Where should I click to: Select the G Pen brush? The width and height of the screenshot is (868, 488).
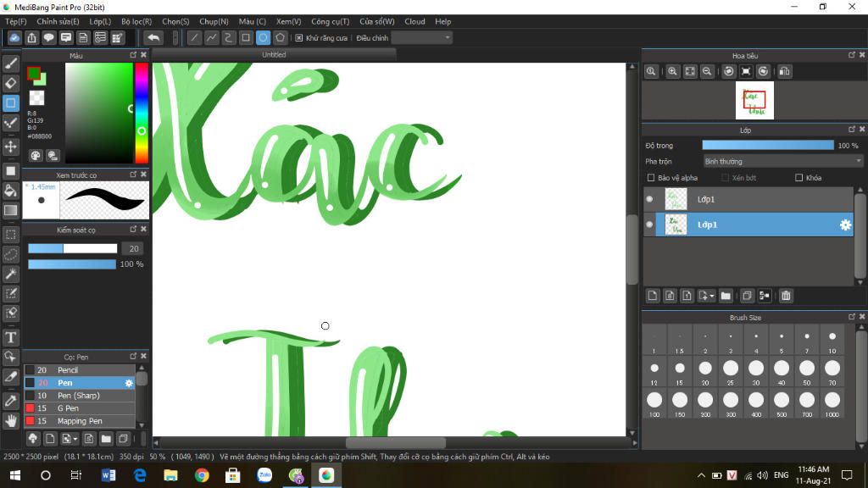pos(79,408)
